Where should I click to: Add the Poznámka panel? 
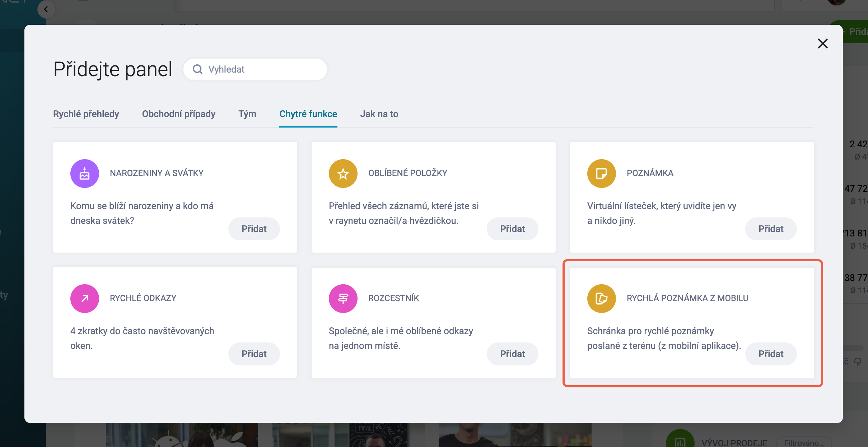(x=771, y=229)
